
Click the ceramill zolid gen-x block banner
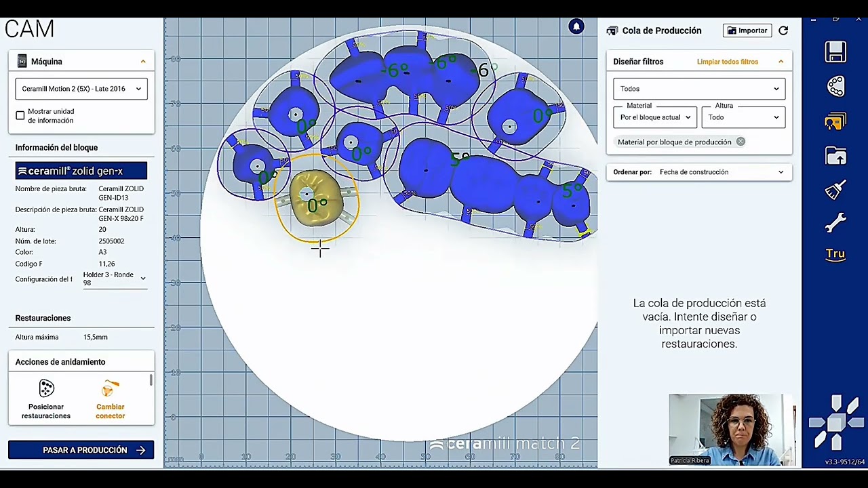(x=81, y=171)
